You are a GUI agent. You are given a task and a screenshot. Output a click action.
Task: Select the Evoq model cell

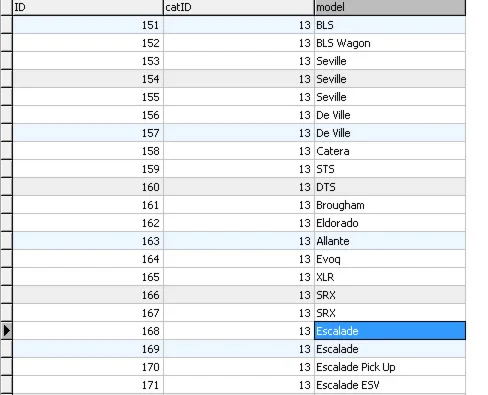click(390, 259)
